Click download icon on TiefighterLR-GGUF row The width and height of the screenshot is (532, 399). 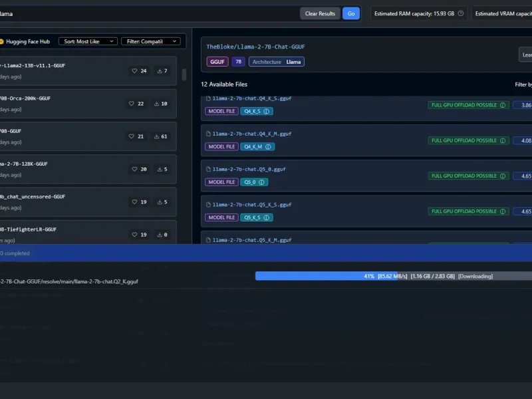160,235
